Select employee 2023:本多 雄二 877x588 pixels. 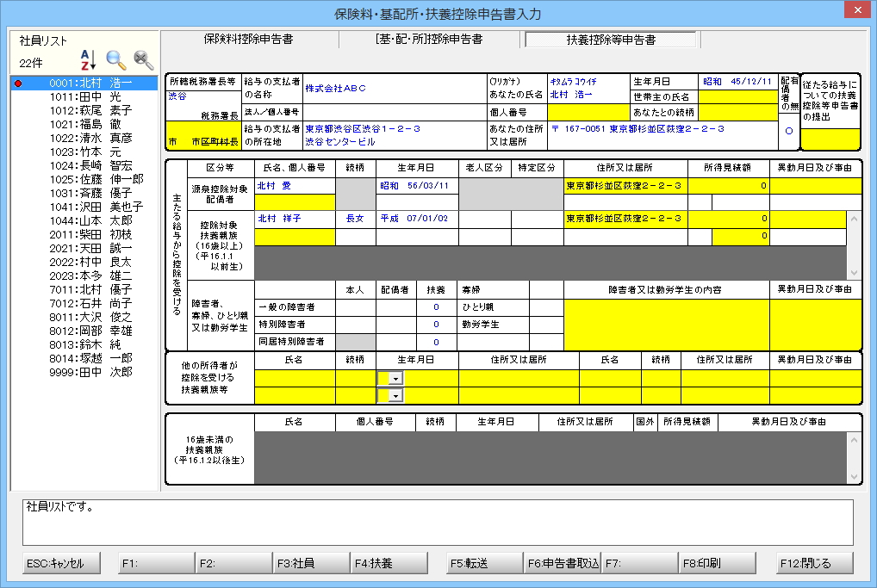[84, 276]
